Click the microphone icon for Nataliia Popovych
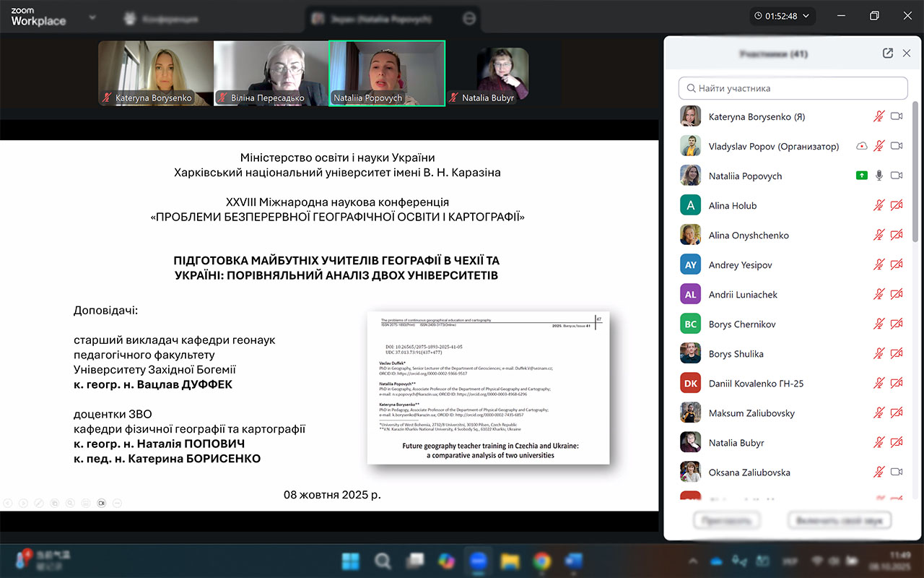The height and width of the screenshot is (578, 924). [879, 176]
